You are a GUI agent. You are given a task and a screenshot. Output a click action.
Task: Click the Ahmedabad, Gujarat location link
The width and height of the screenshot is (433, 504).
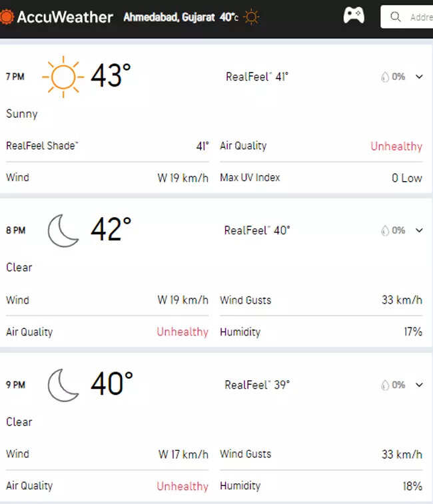[169, 17]
